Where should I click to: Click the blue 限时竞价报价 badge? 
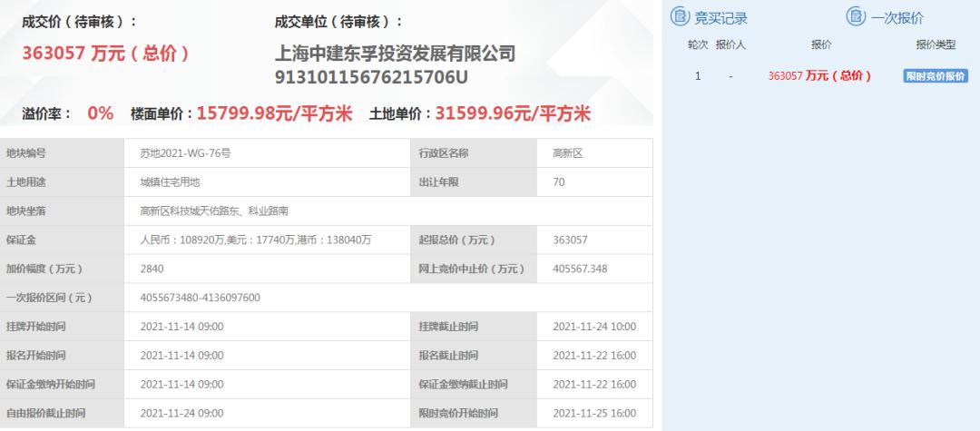[936, 76]
